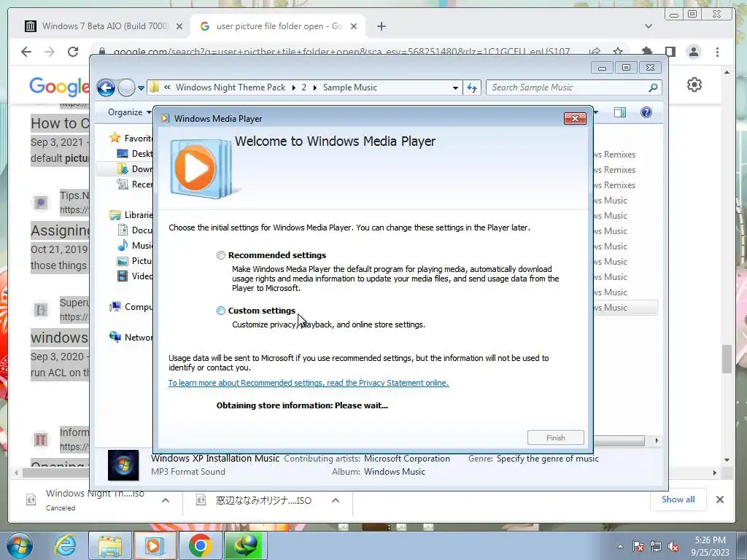Click the album art thumbnail in details pane
This screenshot has width=747, height=560.
(x=123, y=464)
